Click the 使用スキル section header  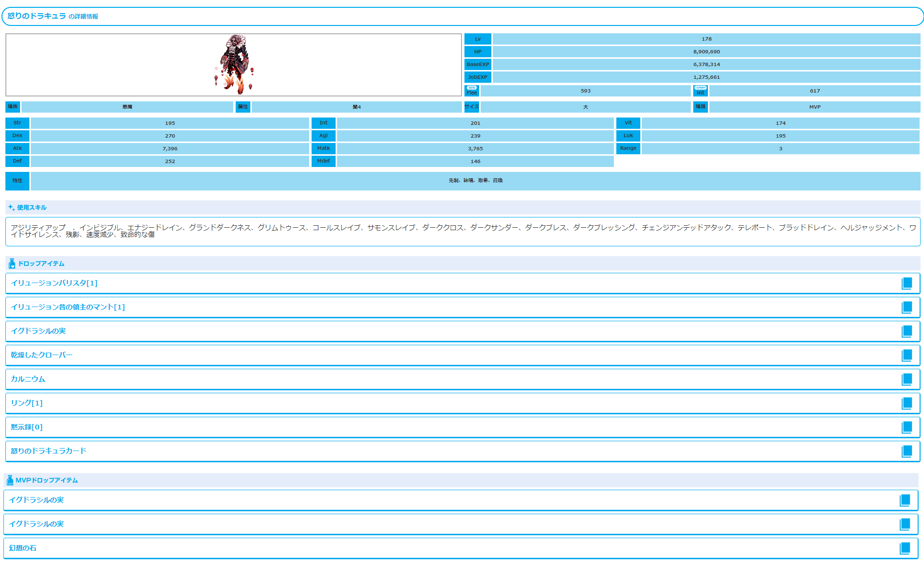click(x=31, y=208)
